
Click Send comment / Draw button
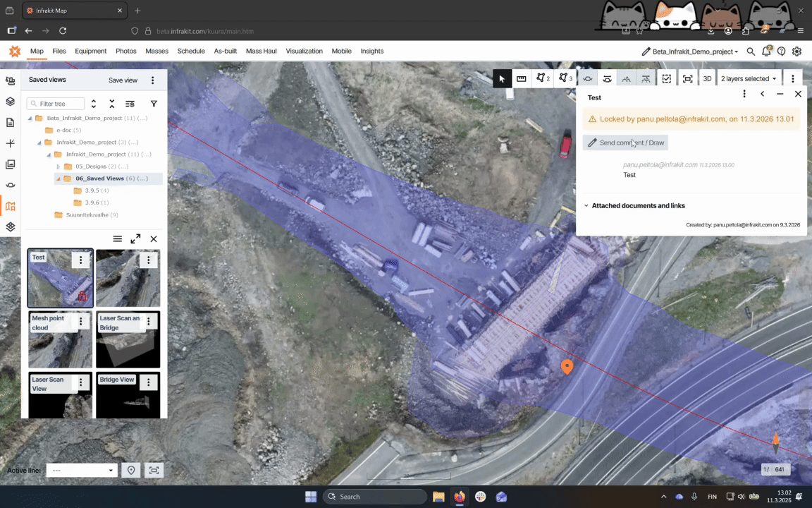(x=625, y=143)
